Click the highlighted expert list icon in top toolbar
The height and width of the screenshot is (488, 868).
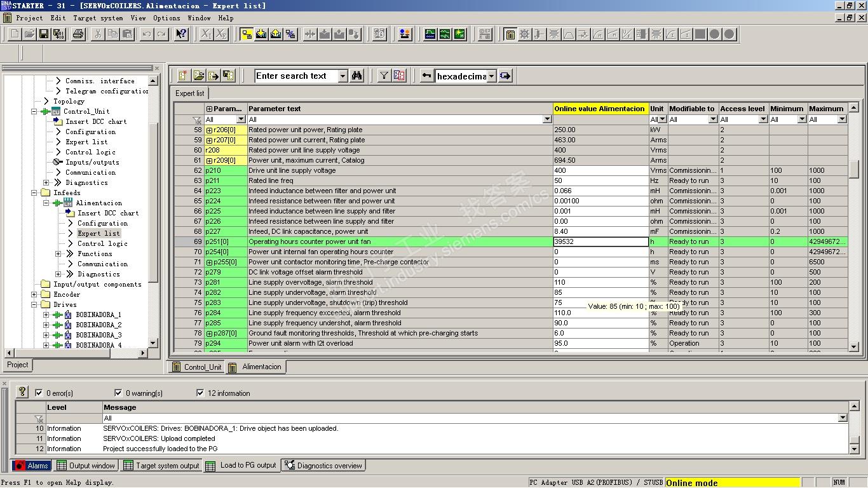510,34
